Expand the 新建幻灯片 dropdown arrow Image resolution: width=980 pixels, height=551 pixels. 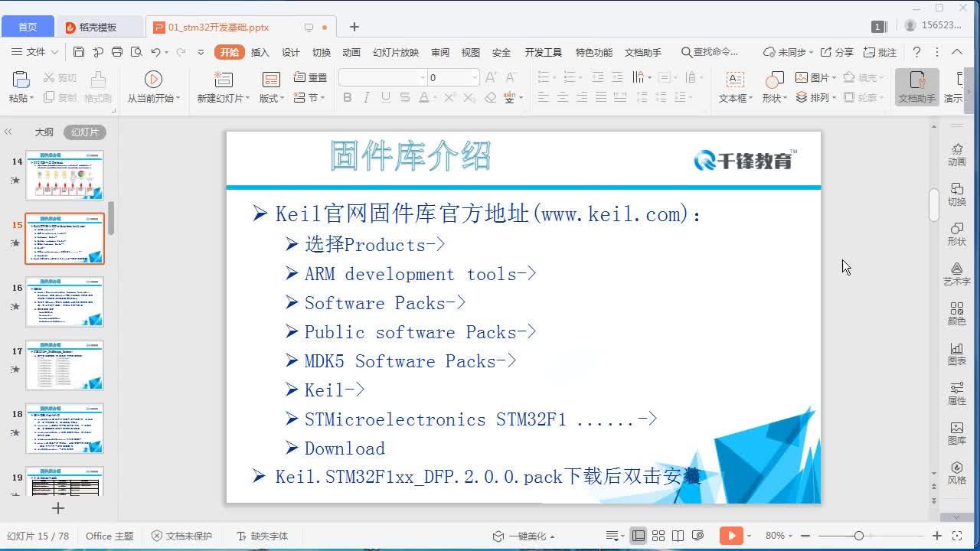(247, 98)
